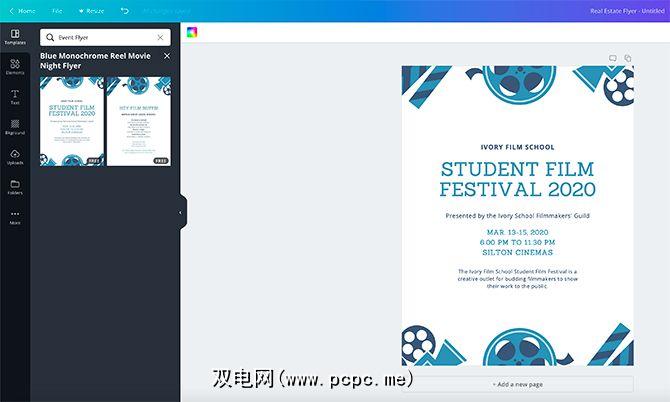
Task: Open the Uploads sidebar tab
Action: tap(15, 157)
